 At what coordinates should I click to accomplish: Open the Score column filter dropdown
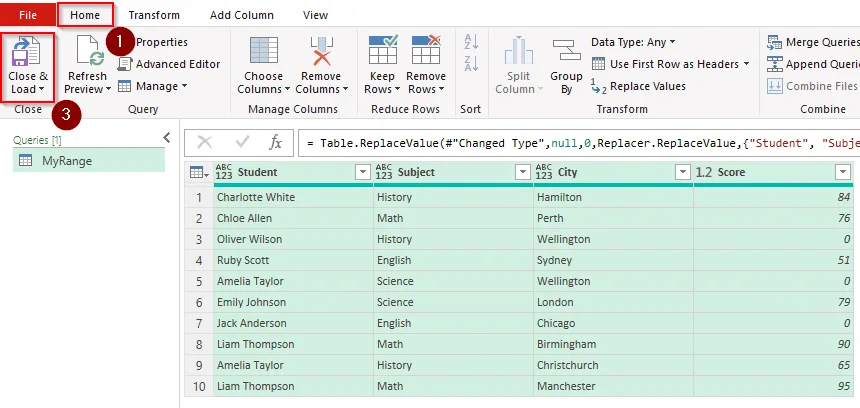point(842,172)
